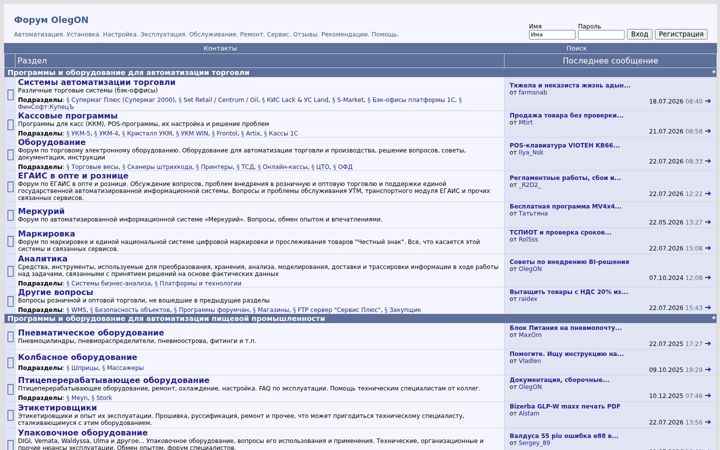Open Системы автоматизации торговли forum

coord(96,82)
